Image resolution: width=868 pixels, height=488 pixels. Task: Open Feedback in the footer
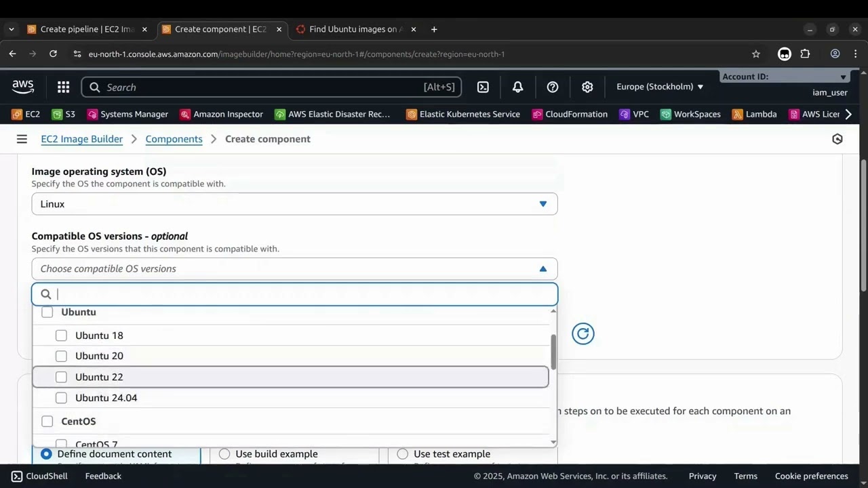(x=103, y=476)
